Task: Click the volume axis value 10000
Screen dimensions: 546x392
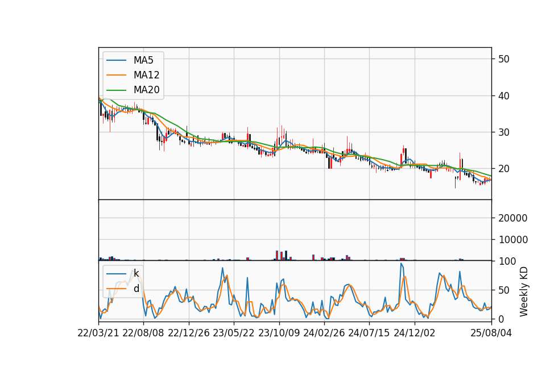Action: (x=513, y=240)
